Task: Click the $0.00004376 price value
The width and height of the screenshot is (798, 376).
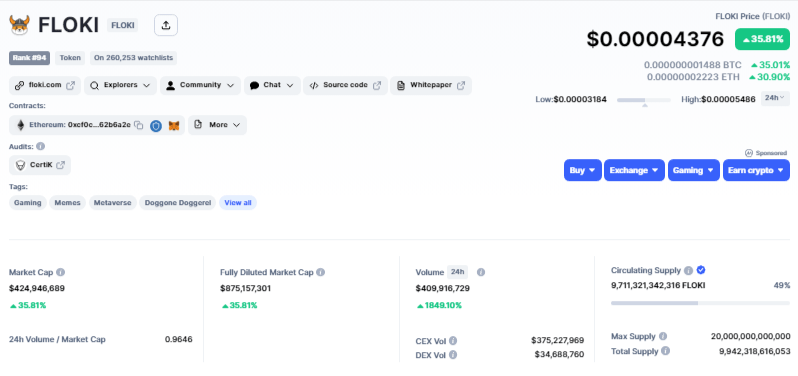Action: point(655,39)
